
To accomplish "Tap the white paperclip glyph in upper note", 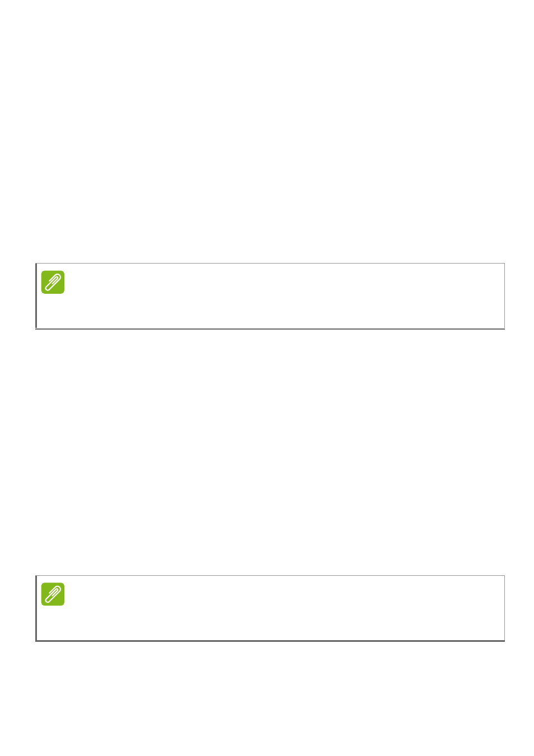I will click(53, 283).
